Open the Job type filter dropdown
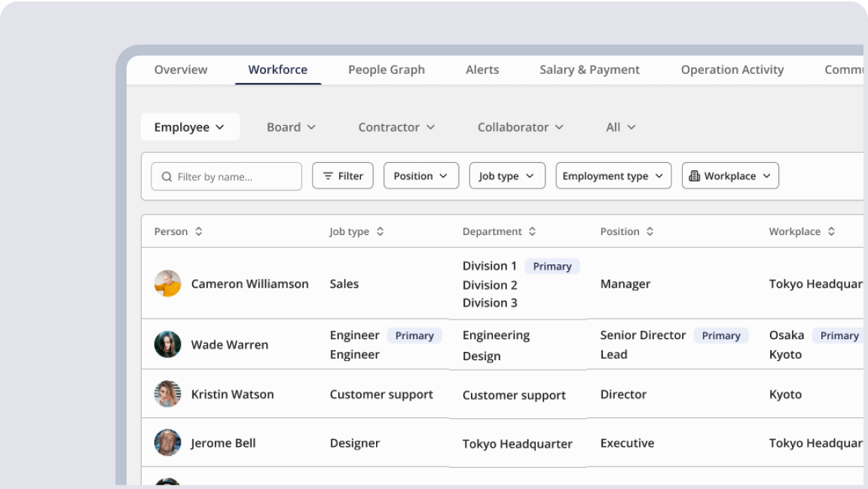868x489 pixels. (x=506, y=176)
